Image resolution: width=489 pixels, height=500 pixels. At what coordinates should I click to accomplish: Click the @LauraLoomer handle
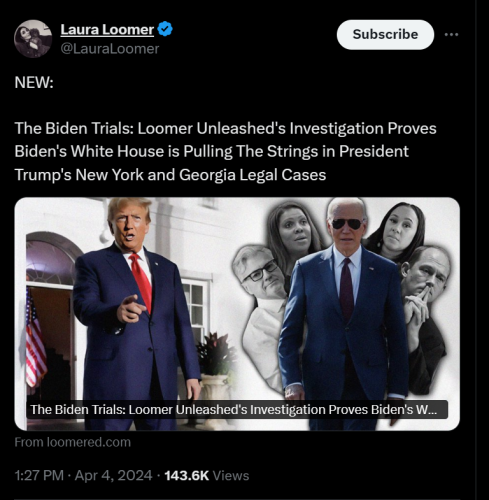pyautogui.click(x=110, y=49)
